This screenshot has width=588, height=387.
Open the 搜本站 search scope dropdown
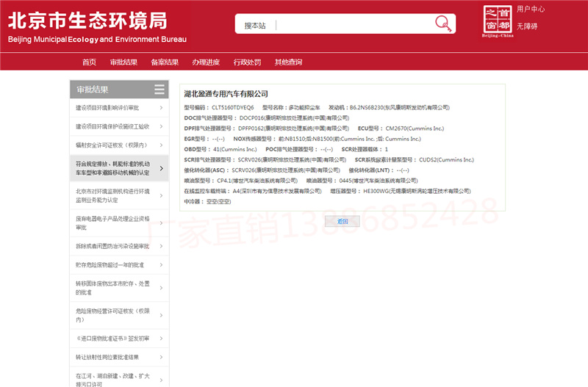pos(259,26)
